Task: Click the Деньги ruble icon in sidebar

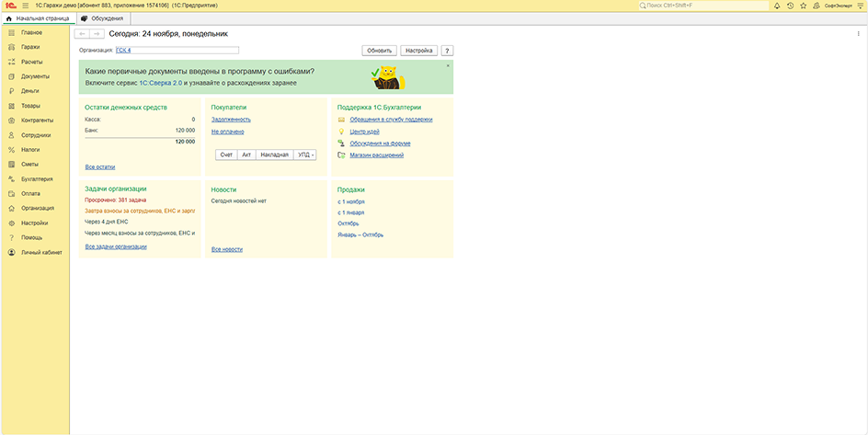Action: [11, 91]
